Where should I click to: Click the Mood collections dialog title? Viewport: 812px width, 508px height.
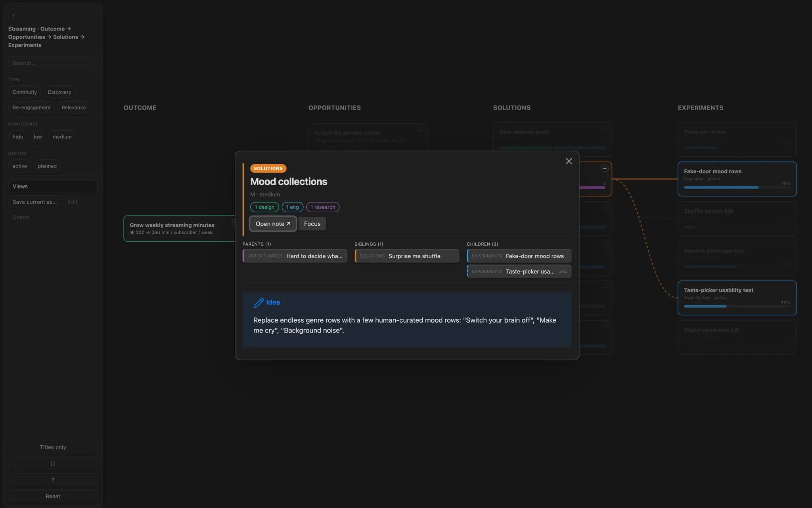(x=289, y=182)
